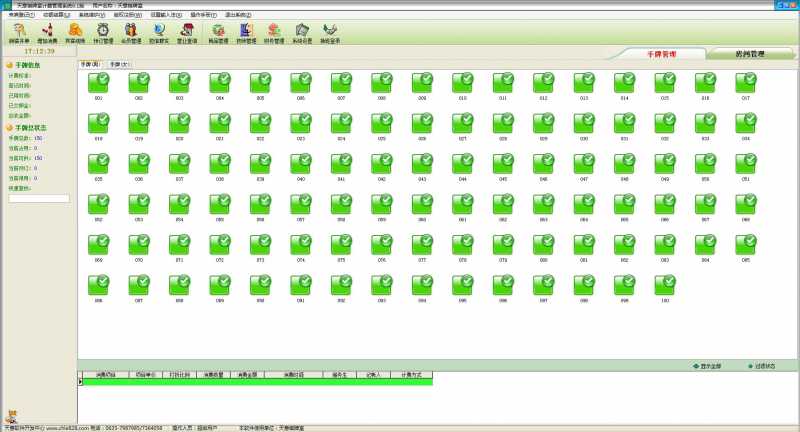Viewport: 800px width, 432px height.
Task: Click the 手牌管理 tab button at top right
Action: click(x=661, y=54)
